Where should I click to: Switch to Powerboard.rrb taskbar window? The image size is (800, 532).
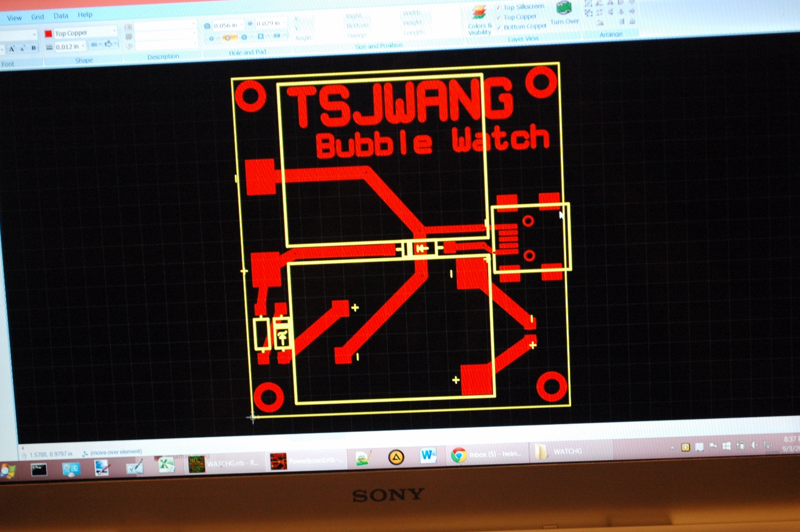coord(306,461)
